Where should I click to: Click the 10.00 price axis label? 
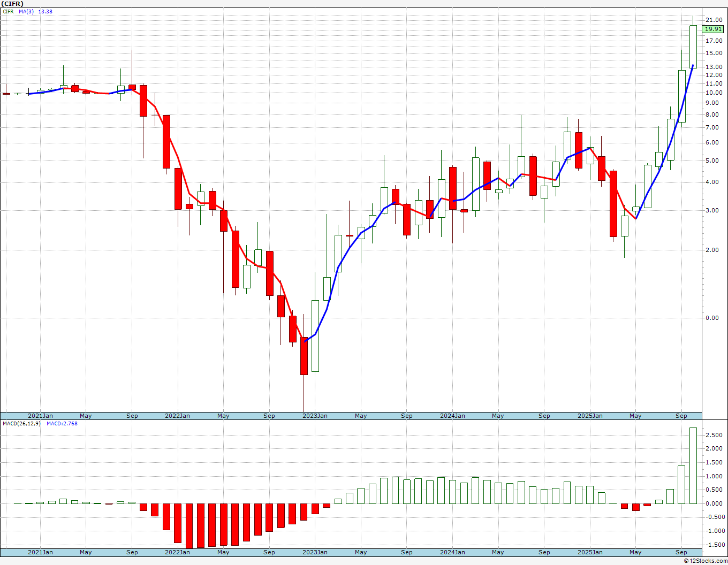click(x=714, y=93)
